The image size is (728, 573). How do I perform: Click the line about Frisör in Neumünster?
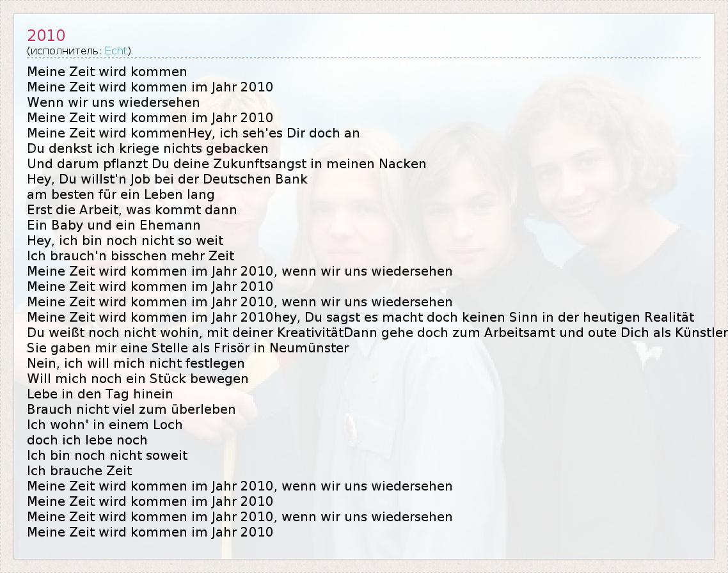187,348
